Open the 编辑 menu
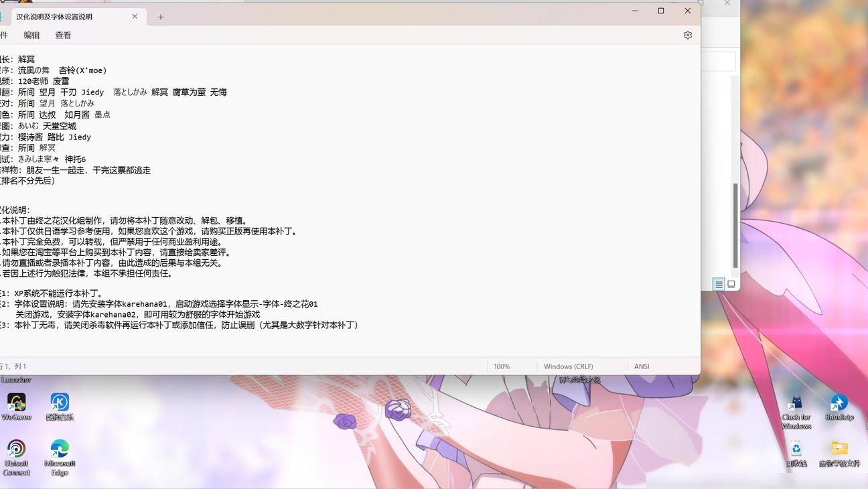This screenshot has height=489, width=868. tap(31, 36)
